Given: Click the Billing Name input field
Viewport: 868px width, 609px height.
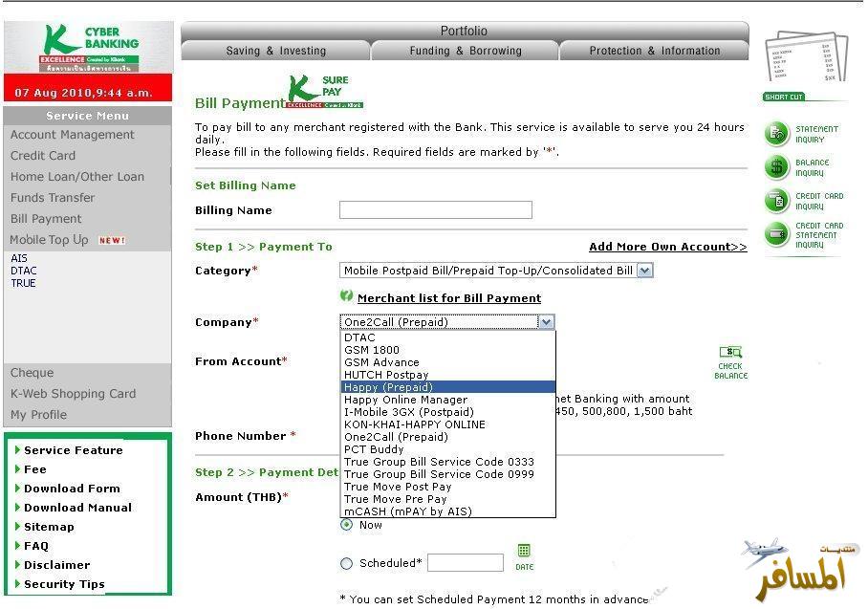Looking at the screenshot, I should pyautogui.click(x=436, y=209).
